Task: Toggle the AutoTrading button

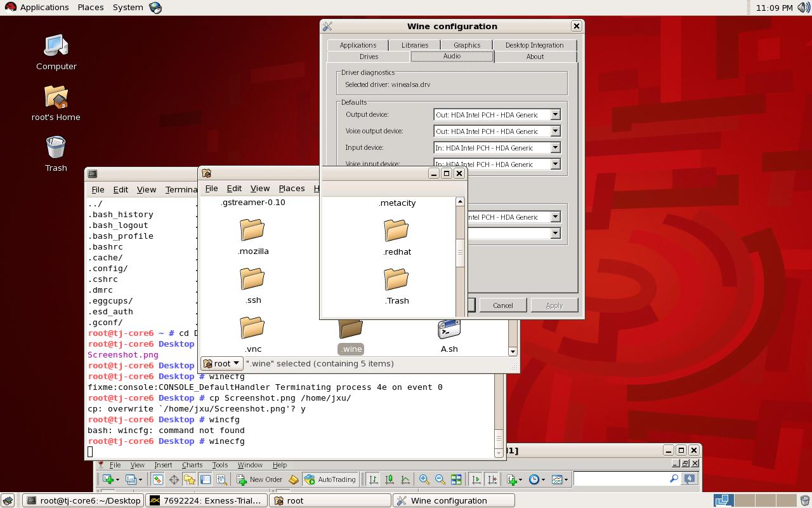Action: pos(330,479)
